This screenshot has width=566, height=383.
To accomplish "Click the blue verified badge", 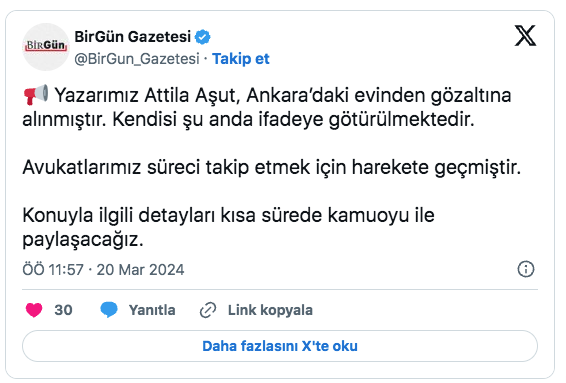I will coord(203,37).
